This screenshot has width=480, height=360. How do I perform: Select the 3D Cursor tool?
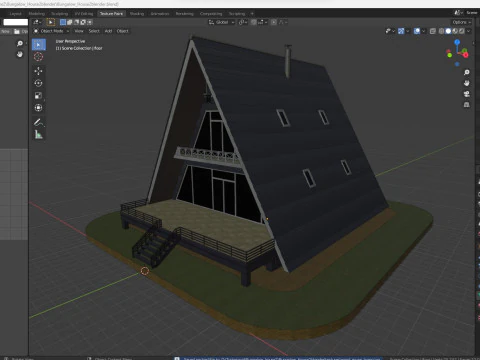38,57
